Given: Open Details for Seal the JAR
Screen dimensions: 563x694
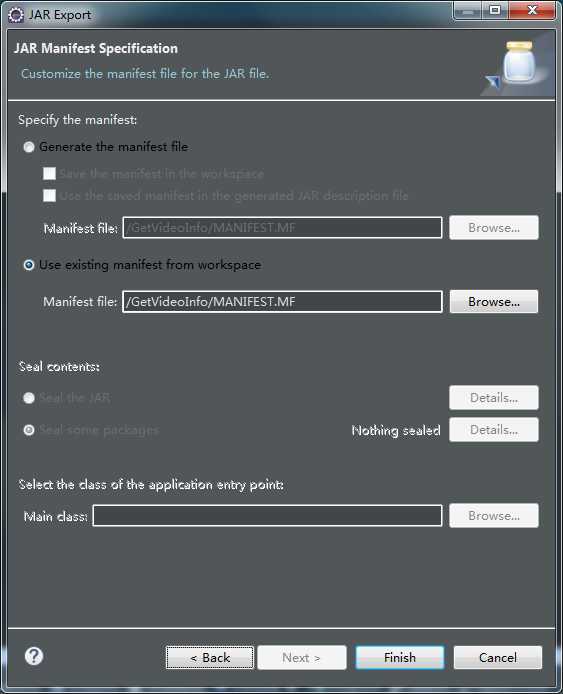Looking at the screenshot, I should pos(494,397).
